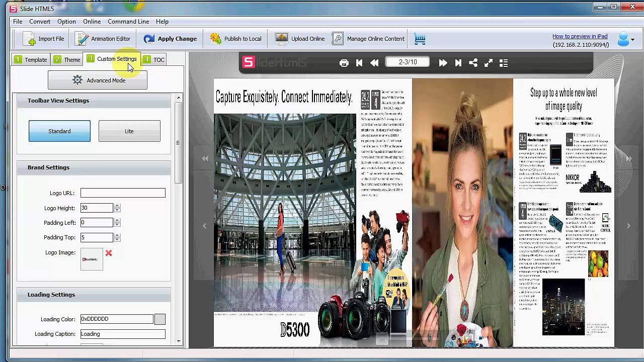Click the Loading Caption input field

click(123, 334)
